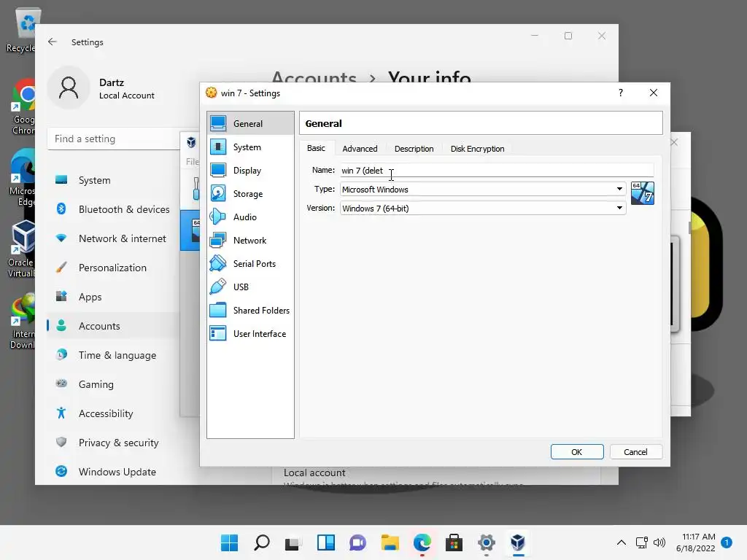
Task: Open Apps in Settings sidebar
Action: pyautogui.click(x=113, y=297)
